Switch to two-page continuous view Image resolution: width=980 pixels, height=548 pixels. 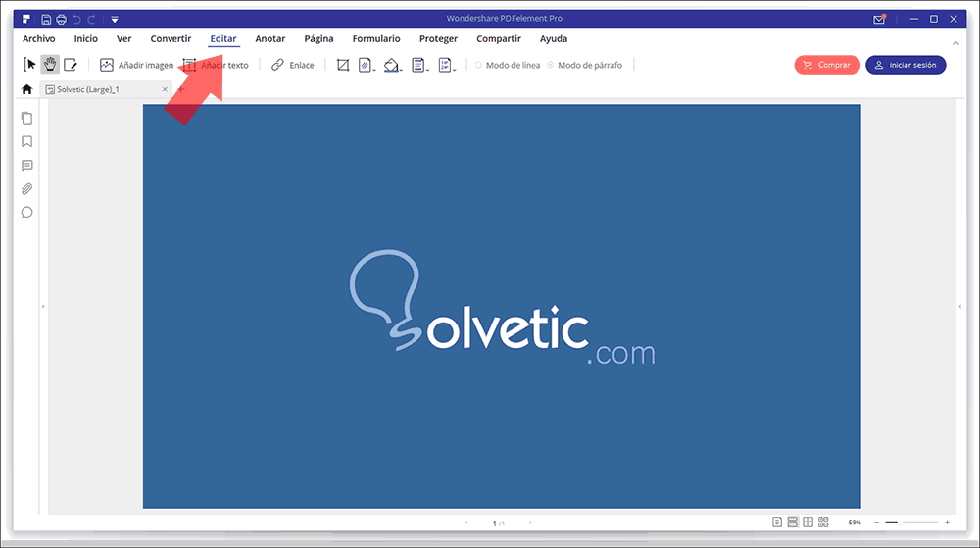pos(824,522)
